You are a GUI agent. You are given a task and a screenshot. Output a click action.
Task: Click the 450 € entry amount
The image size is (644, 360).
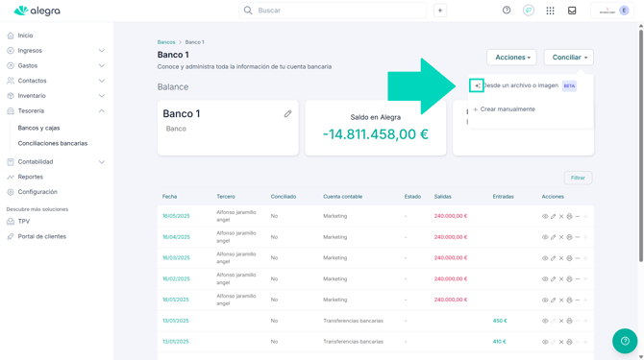pos(500,321)
